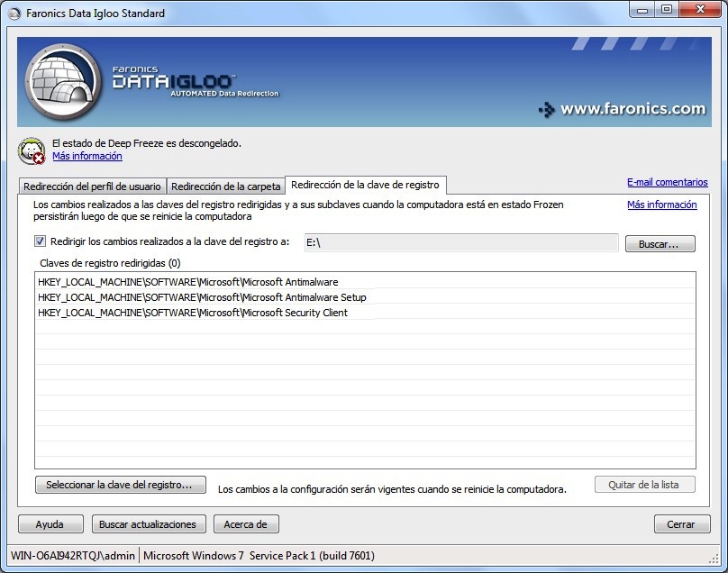
Task: Click the Data Igloo logo icon in banner
Action: click(63, 82)
